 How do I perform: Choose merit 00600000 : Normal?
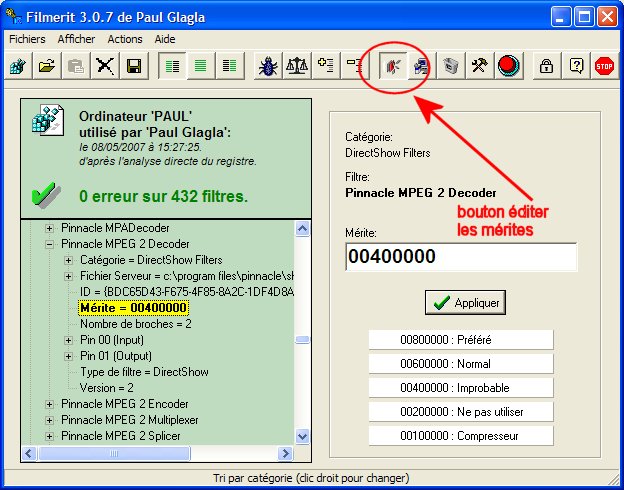coord(461,364)
